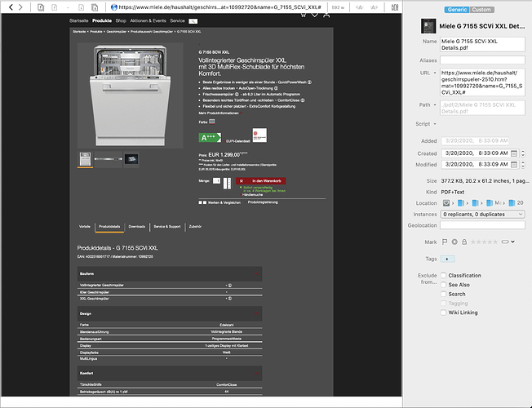
Task: Click the webpage search box icon
Action: pos(193,21)
